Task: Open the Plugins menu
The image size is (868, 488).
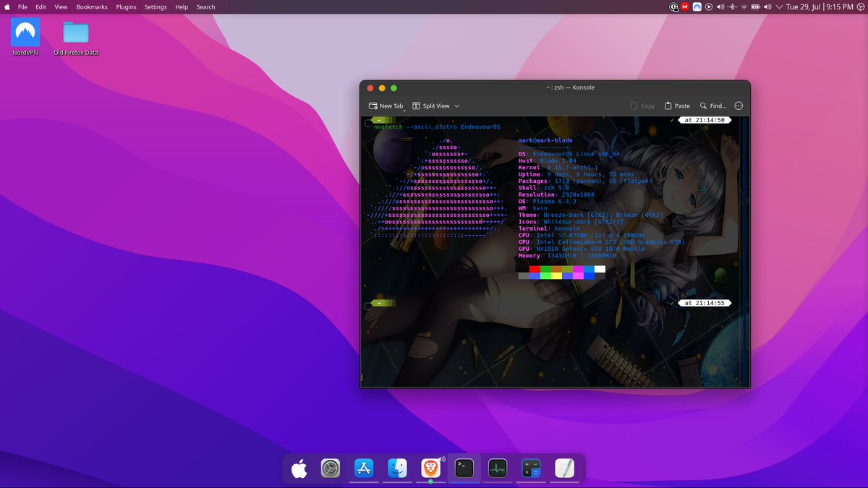Action: click(126, 7)
